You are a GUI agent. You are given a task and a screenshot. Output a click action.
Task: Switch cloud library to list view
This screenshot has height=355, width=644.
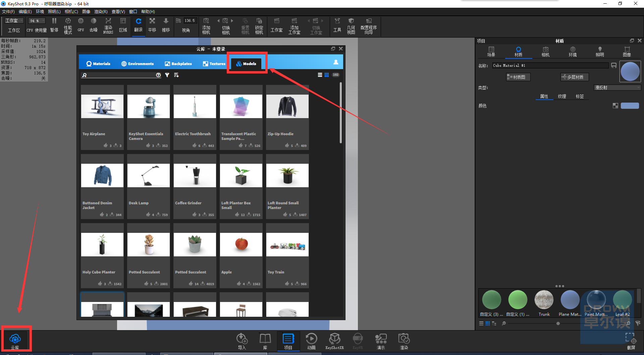click(x=320, y=75)
